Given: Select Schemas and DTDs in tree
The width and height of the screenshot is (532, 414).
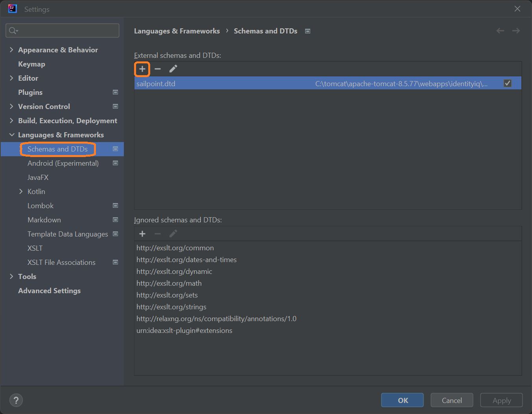Looking at the screenshot, I should point(57,149).
